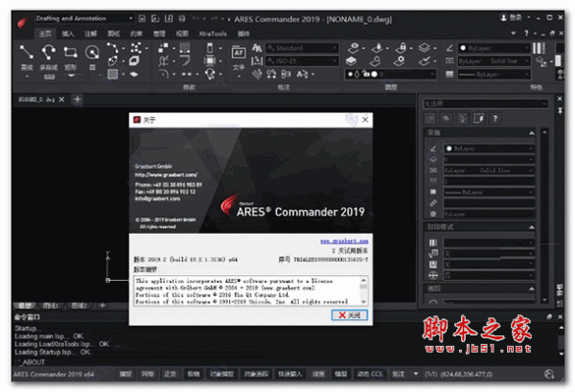Open the Standard text style dropdown
This screenshot has width=575, height=392.
click(x=302, y=48)
